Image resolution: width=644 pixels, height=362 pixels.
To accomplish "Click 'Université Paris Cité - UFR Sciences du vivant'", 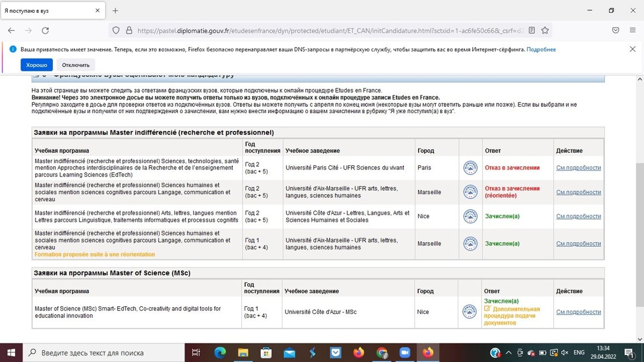I will click(x=345, y=168).
